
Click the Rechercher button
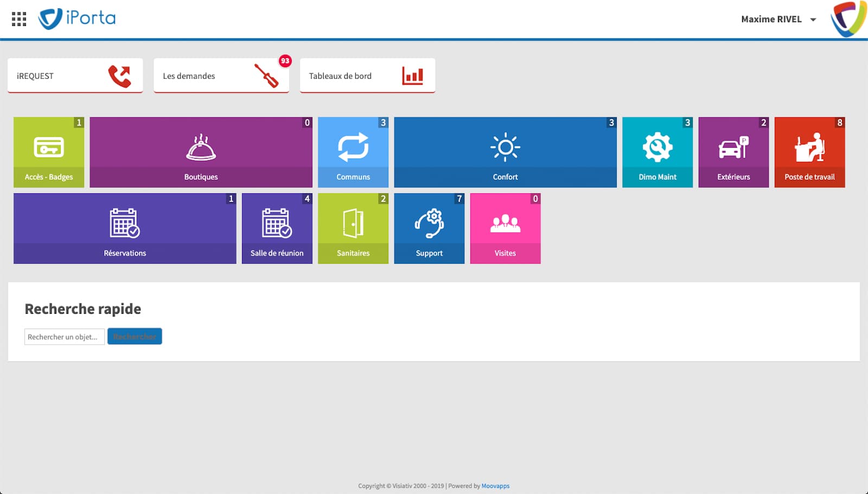(x=135, y=337)
